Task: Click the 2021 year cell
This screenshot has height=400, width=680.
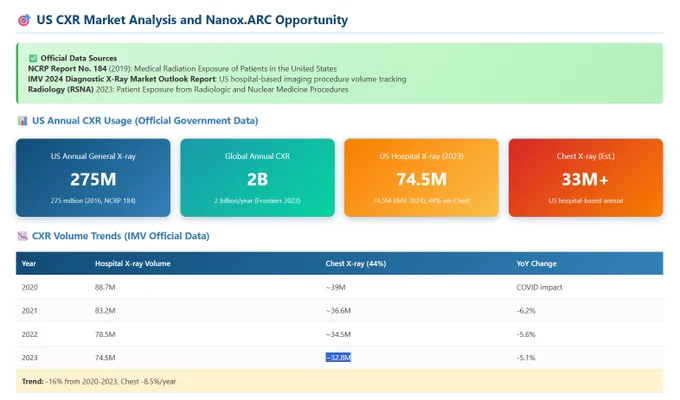Action: click(x=29, y=311)
